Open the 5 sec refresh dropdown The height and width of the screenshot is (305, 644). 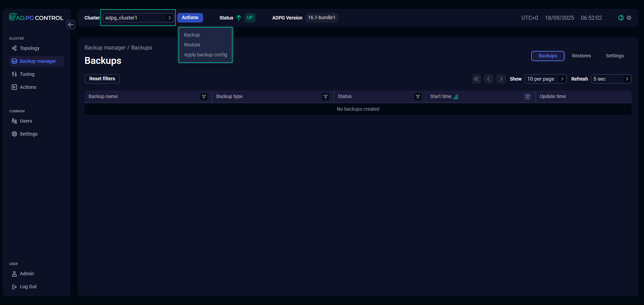click(611, 79)
